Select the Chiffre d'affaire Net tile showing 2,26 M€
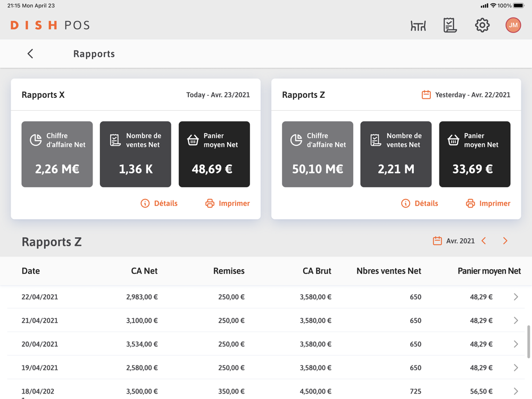 point(57,154)
